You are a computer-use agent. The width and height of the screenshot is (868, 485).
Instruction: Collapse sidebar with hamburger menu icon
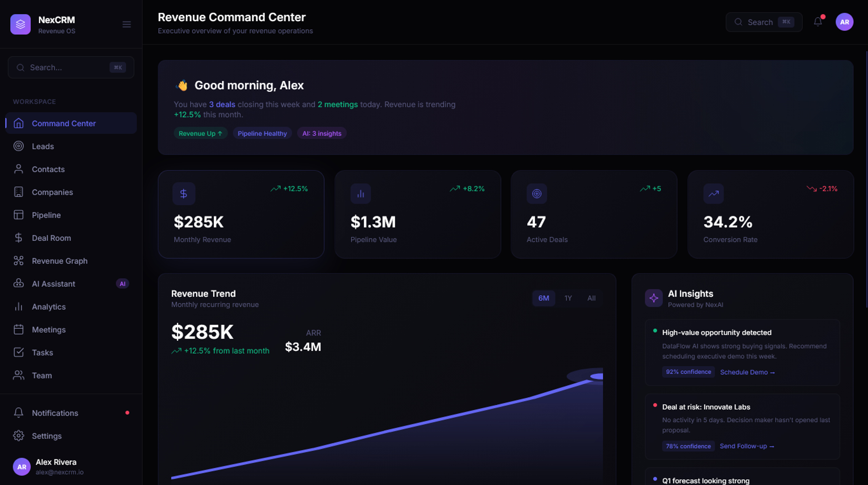coord(126,24)
